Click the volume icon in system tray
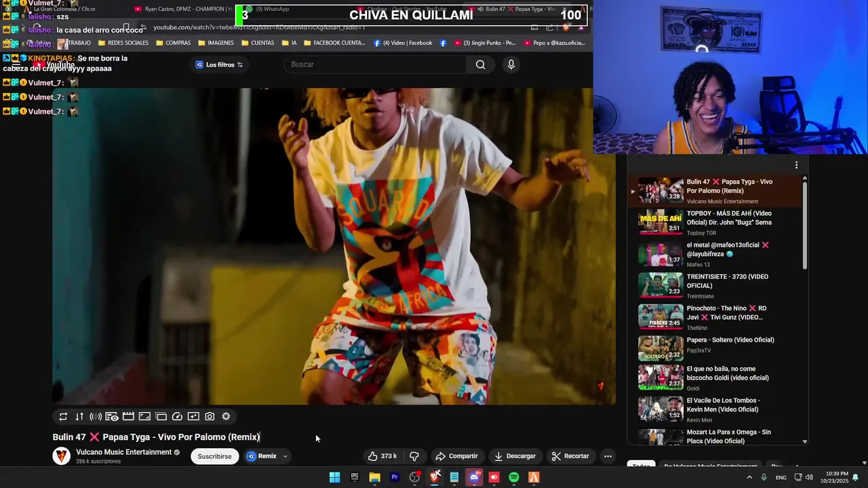Image resolution: width=868 pixels, height=488 pixels. coord(809,477)
